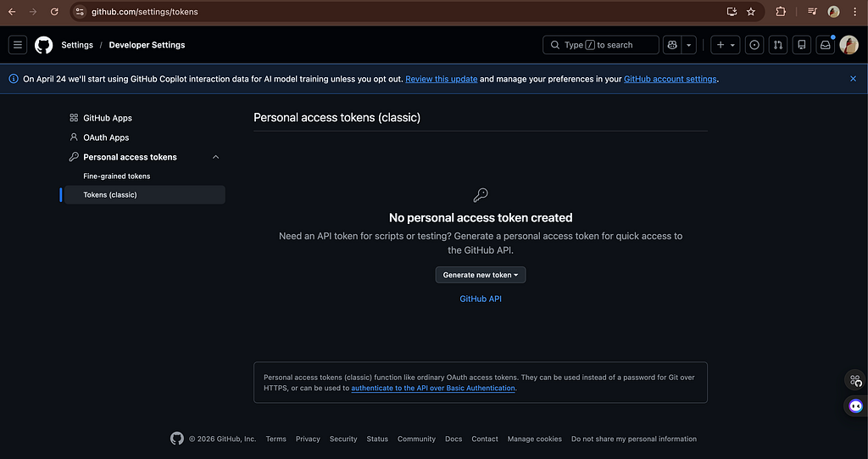868x459 pixels.
Task: Go back with the browser back arrow
Action: (x=12, y=12)
